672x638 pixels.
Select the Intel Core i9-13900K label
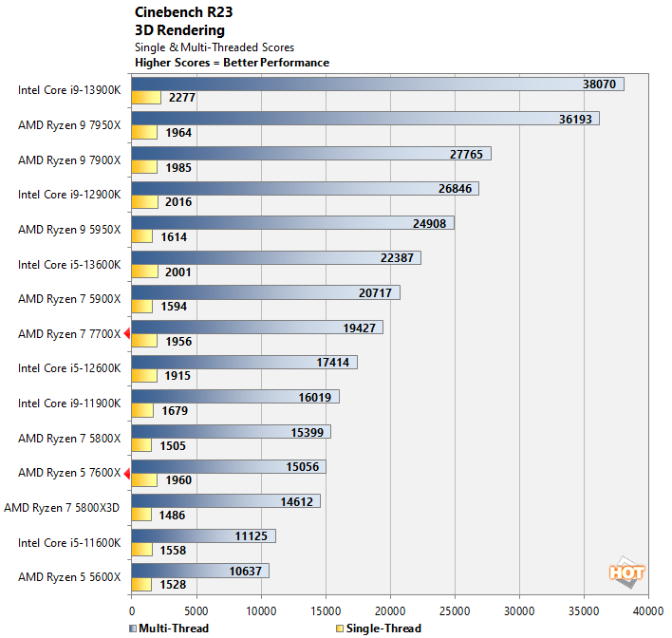tap(69, 90)
